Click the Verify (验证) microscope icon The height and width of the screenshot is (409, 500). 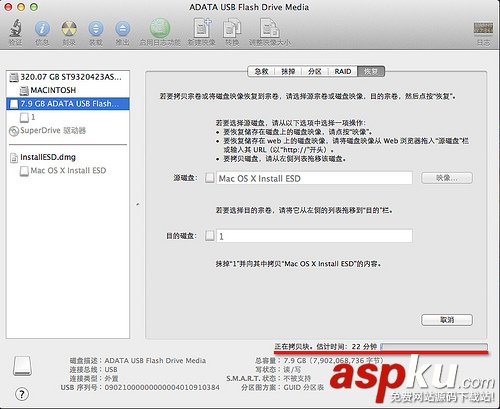15,28
